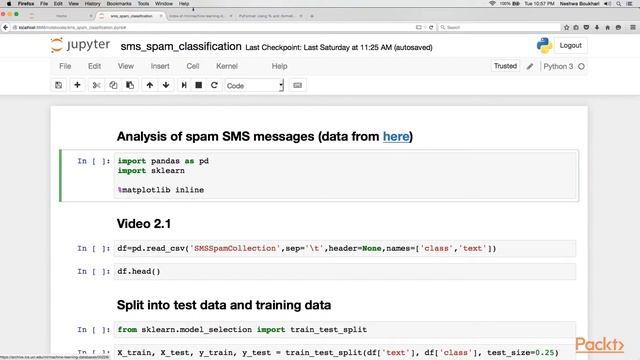The height and width of the screenshot is (360, 640).
Task: Select the pd.read_csv code cell
Action: (345, 249)
